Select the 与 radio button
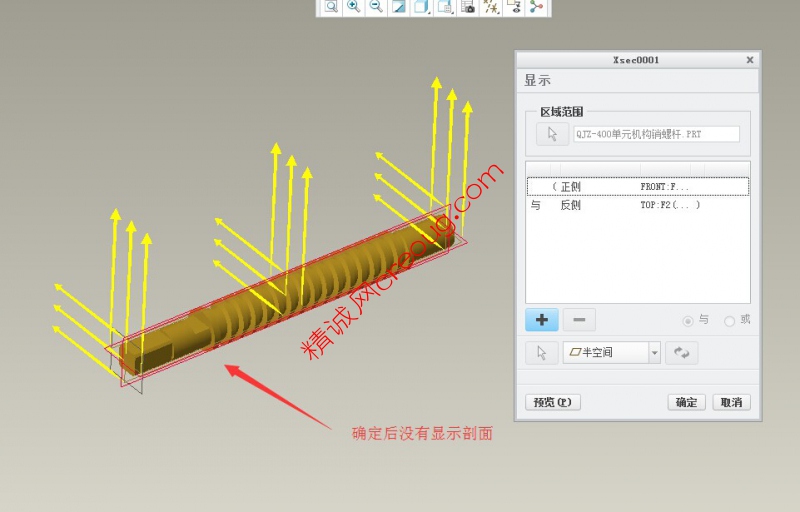The width and height of the screenshot is (800, 512). [x=688, y=321]
